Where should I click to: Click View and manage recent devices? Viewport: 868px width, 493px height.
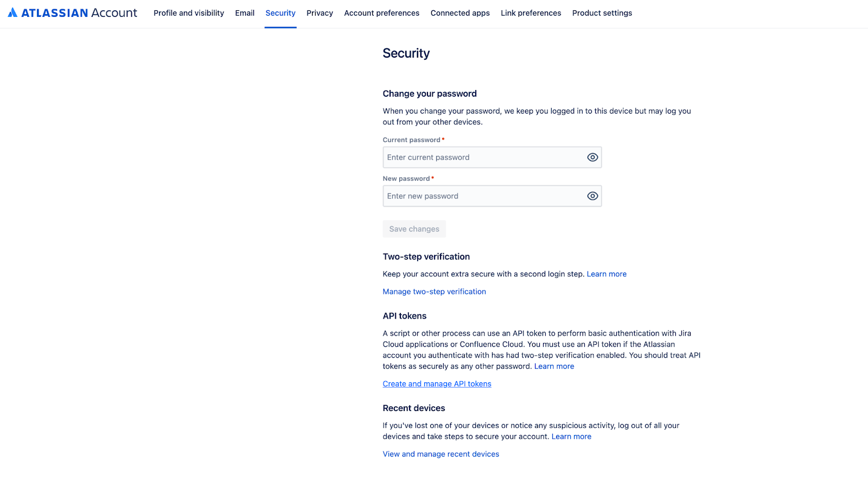[x=441, y=454]
